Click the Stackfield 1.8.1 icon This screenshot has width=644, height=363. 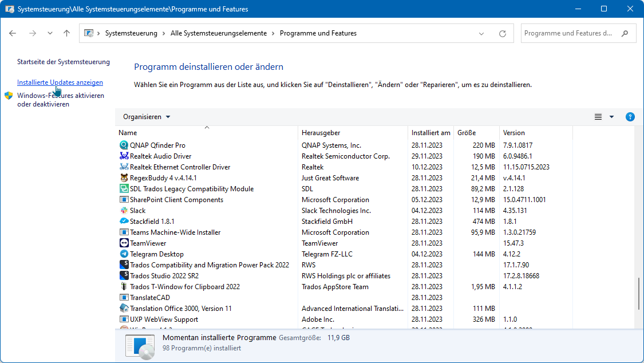124,222
